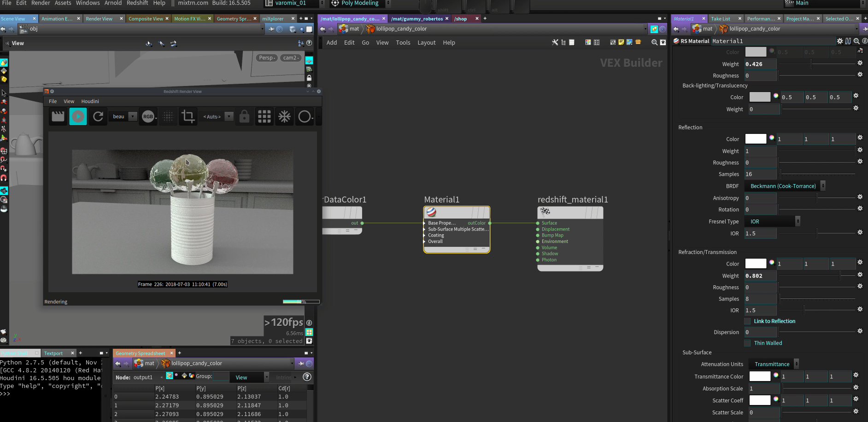Open the Reflection Color white swatch

click(x=756, y=139)
